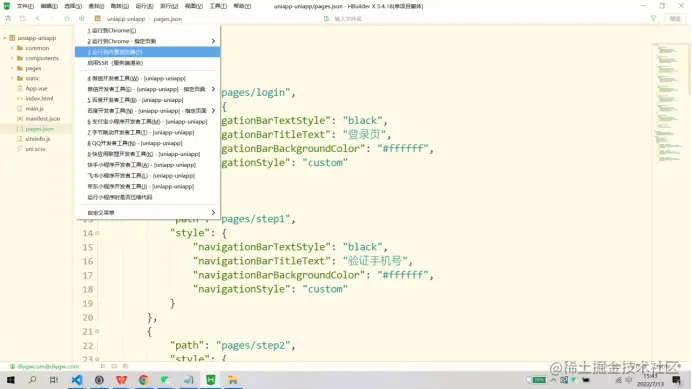Viewport: 692px width, 389px height.
Task: Open WPS Office from taskbar
Action: [x=121, y=380]
